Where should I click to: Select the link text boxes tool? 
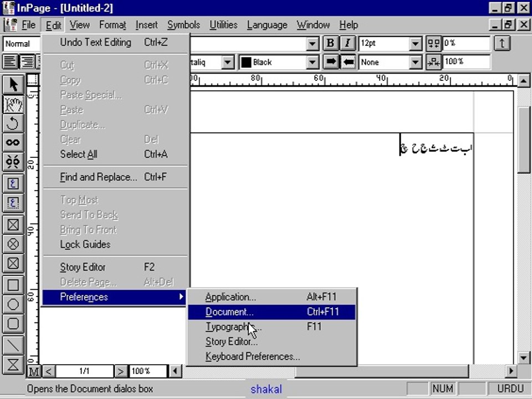click(x=13, y=142)
